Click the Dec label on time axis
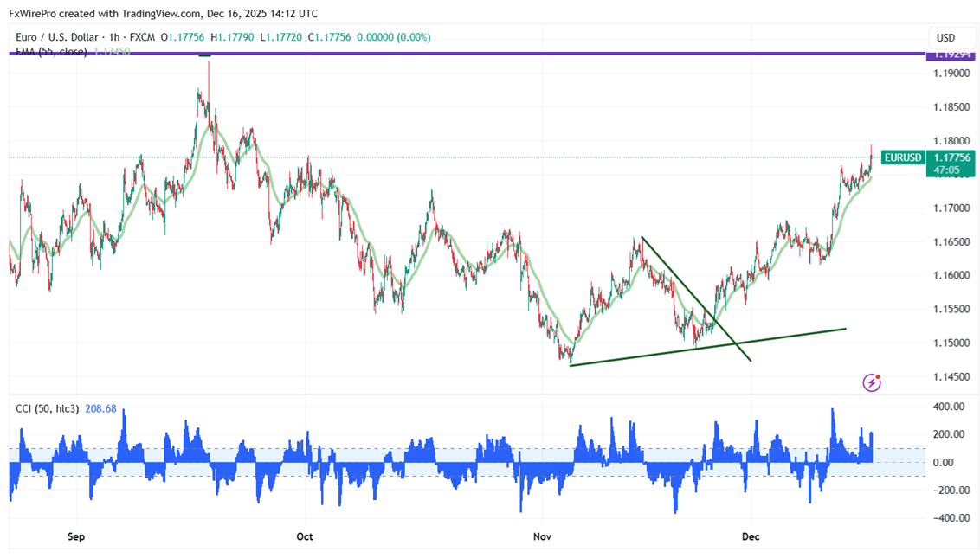Screen dimensions: 980x558 click(x=751, y=536)
